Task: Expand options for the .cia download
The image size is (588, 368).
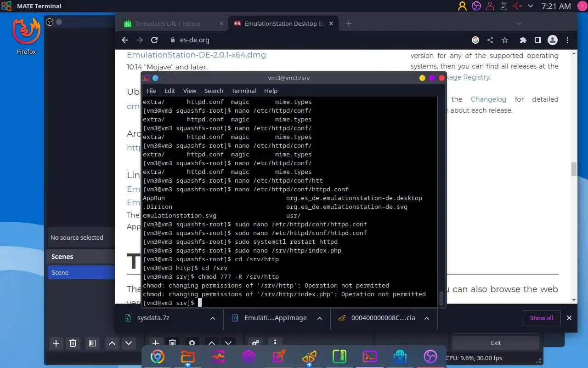Action: pos(427,318)
